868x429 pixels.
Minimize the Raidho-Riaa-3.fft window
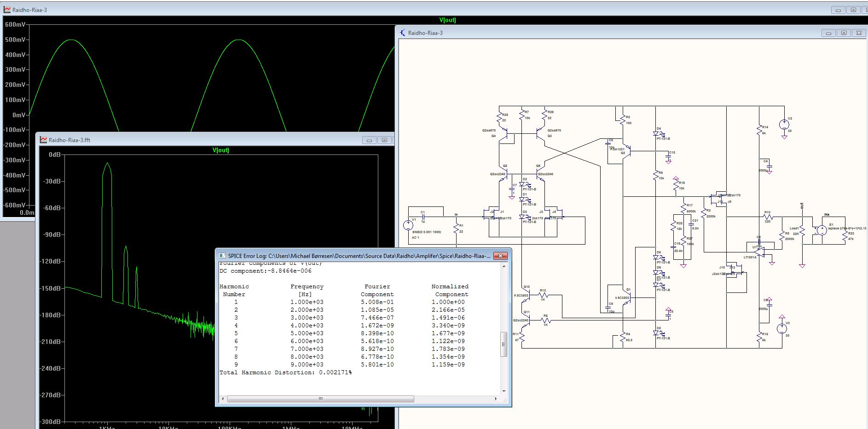pos(369,140)
